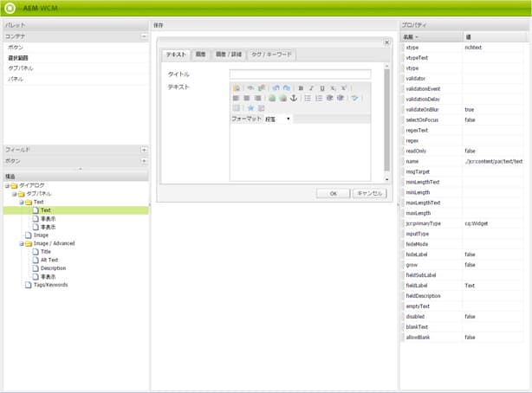This screenshot has width=532, height=393.
Task: Collapse the ダイアログ tree node
Action: coord(7,186)
